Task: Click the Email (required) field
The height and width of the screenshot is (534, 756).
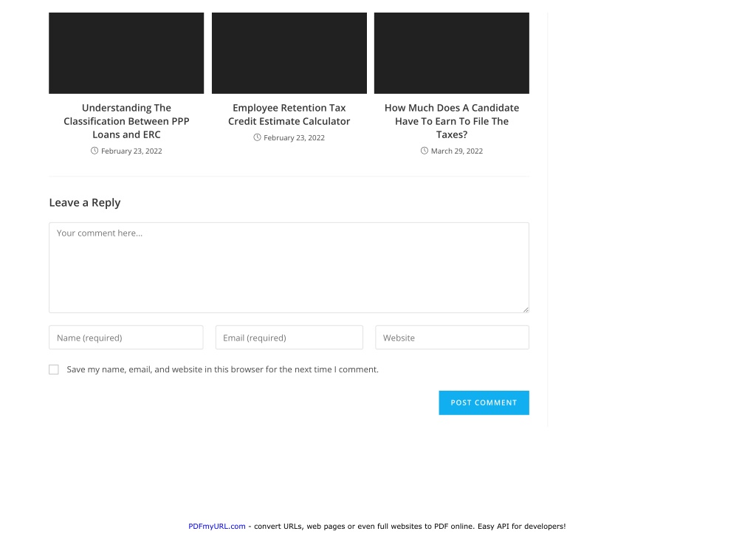Action: point(289,338)
